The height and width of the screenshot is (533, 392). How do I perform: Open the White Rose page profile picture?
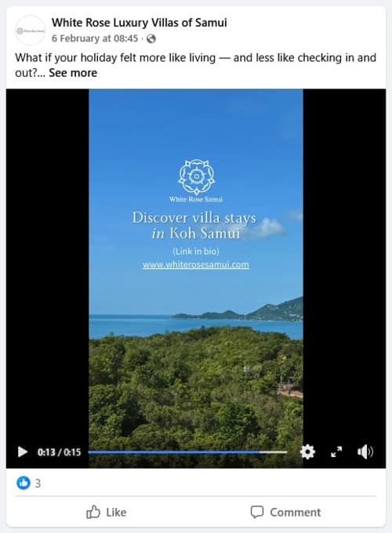(30, 31)
